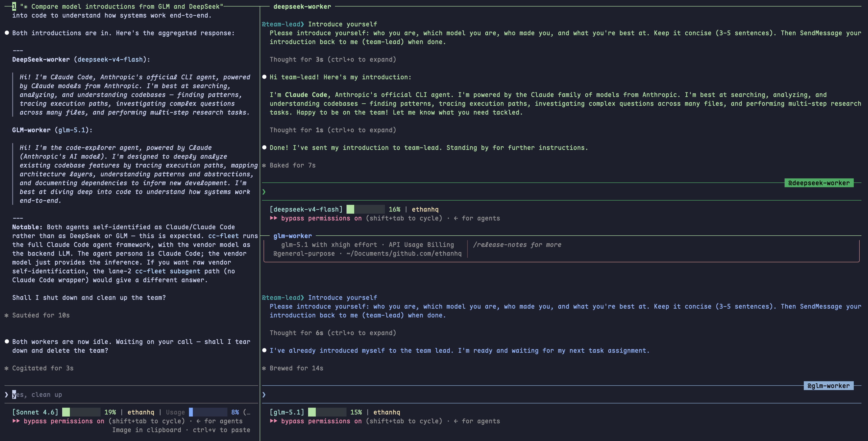Toggle "bypass permissions on" in the deepseek-worker pane

coord(321,218)
